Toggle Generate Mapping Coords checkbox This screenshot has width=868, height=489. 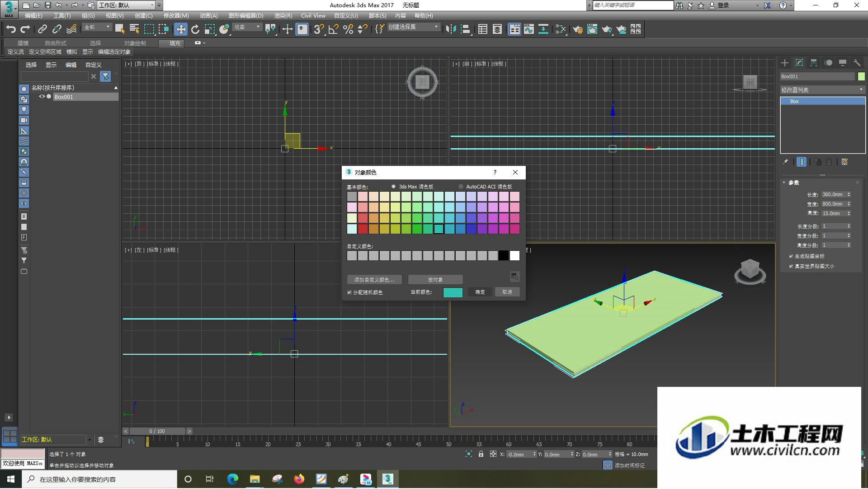coord(791,256)
